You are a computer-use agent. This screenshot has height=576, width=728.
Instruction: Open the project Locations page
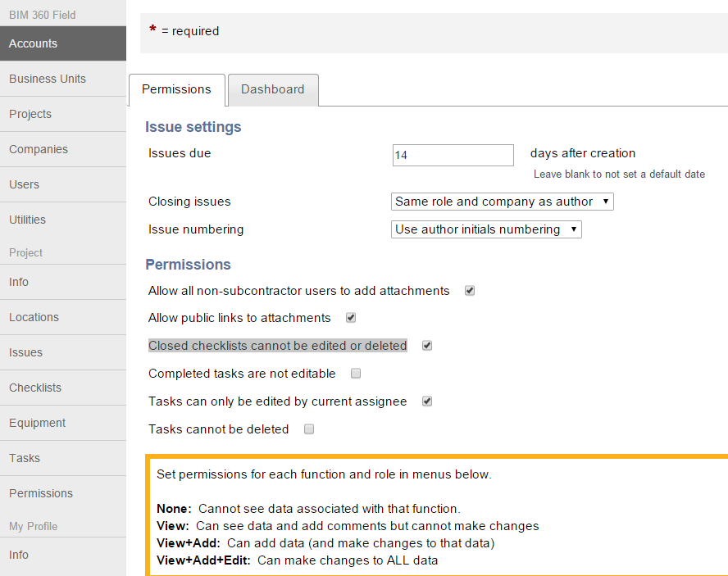pyautogui.click(x=35, y=317)
